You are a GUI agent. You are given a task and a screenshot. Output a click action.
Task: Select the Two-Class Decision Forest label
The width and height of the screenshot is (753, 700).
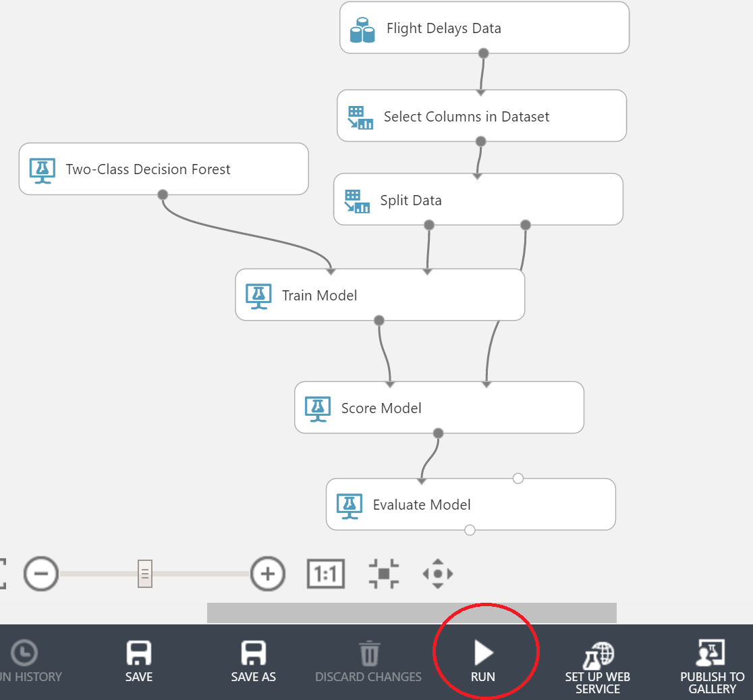pos(148,169)
